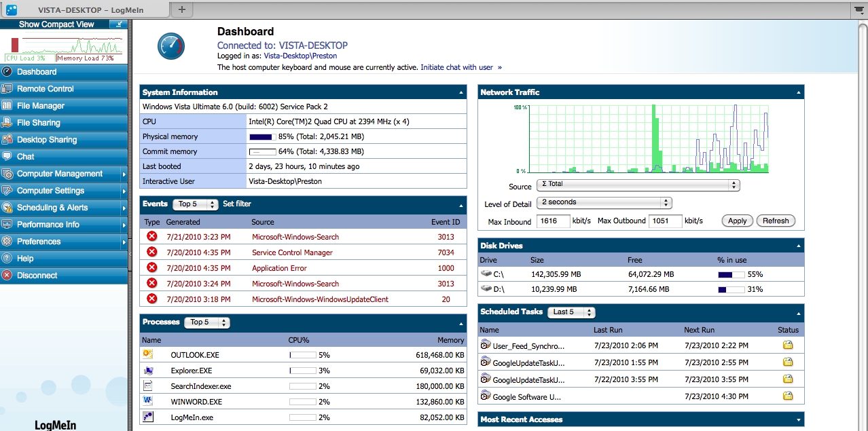Open the Processes Top 5 dropdown
The height and width of the screenshot is (431, 868).
(x=208, y=322)
